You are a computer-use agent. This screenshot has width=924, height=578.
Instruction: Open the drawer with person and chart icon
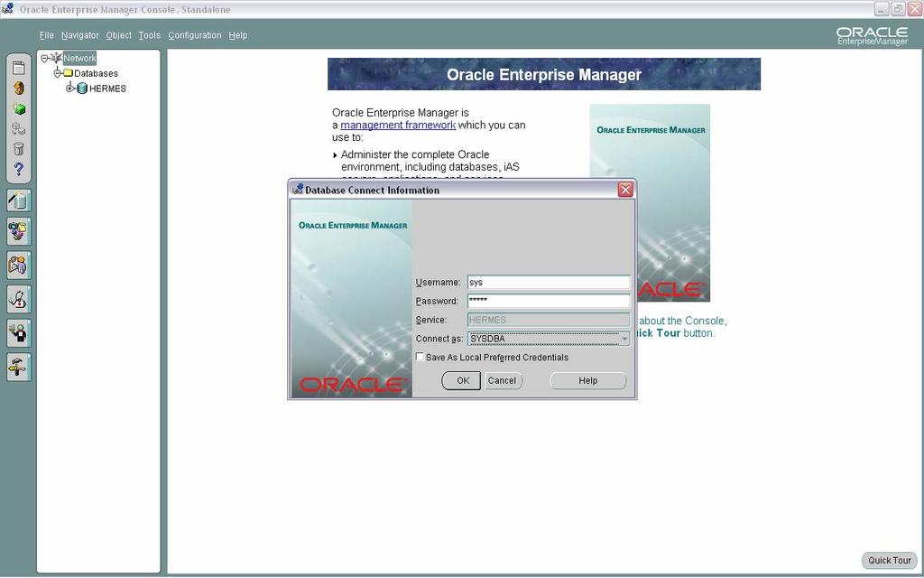(19, 266)
